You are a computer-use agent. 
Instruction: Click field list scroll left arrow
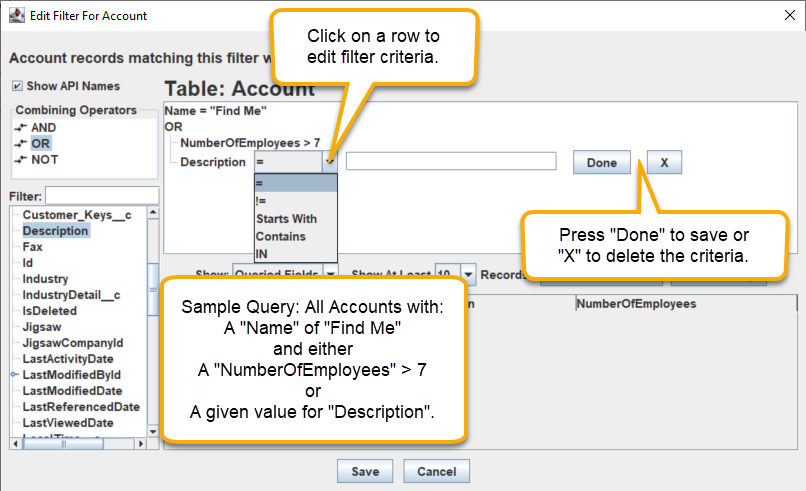coord(15,444)
